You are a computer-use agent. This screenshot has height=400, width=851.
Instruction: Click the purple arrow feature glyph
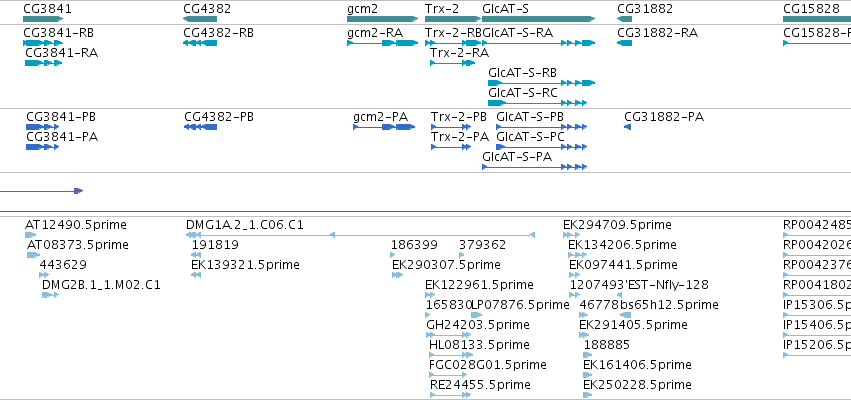(x=41, y=191)
